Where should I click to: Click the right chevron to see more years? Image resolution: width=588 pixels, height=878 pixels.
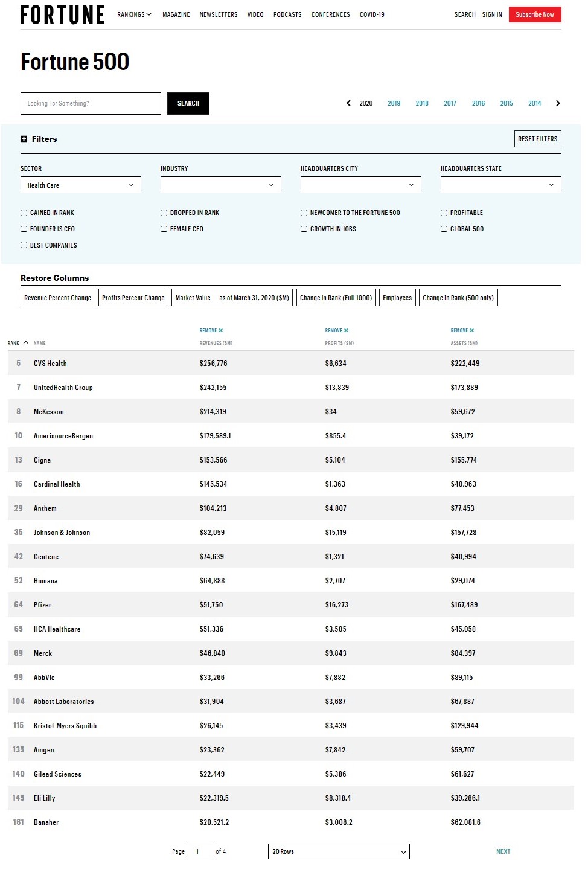557,103
